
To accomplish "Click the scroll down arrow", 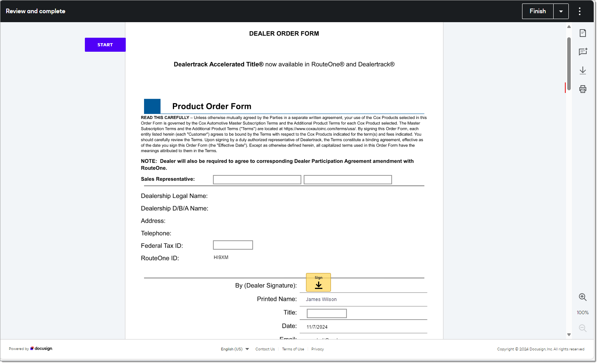I will coord(569,335).
